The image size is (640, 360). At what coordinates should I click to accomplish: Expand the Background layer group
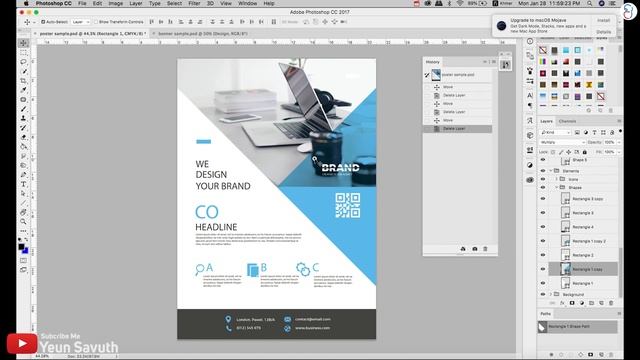point(551,294)
